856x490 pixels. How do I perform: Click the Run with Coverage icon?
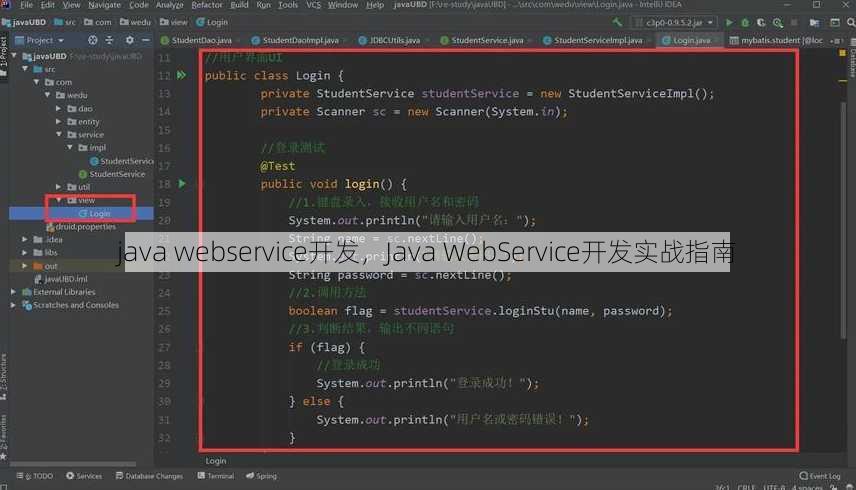761,22
